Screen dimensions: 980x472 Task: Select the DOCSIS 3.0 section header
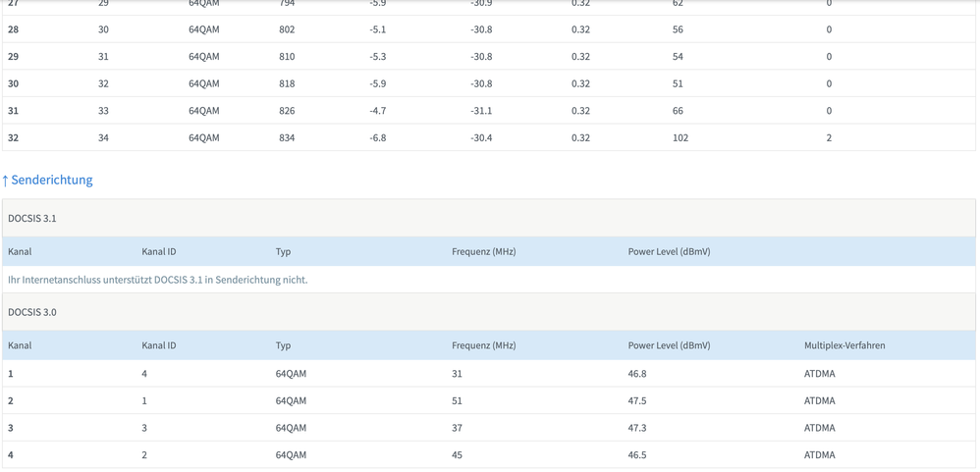click(x=32, y=312)
